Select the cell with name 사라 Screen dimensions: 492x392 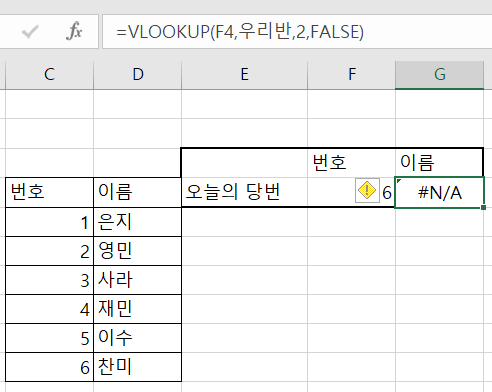(137, 280)
